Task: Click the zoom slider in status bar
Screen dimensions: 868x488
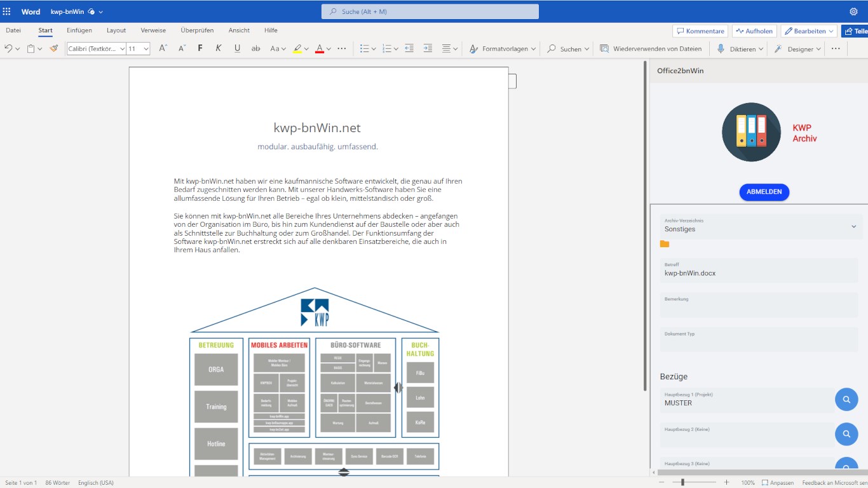Action: [692, 482]
